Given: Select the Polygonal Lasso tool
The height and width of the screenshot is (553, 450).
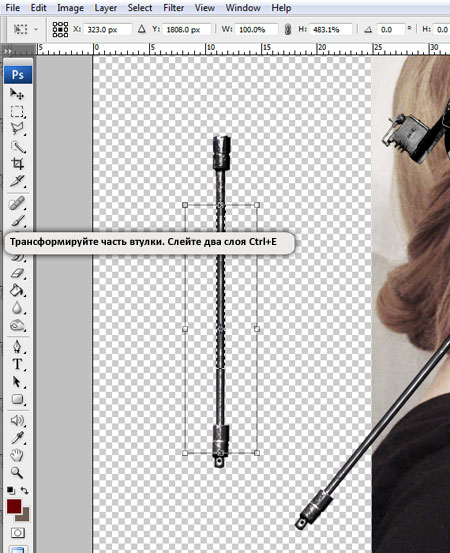Looking at the screenshot, I should pyautogui.click(x=17, y=129).
